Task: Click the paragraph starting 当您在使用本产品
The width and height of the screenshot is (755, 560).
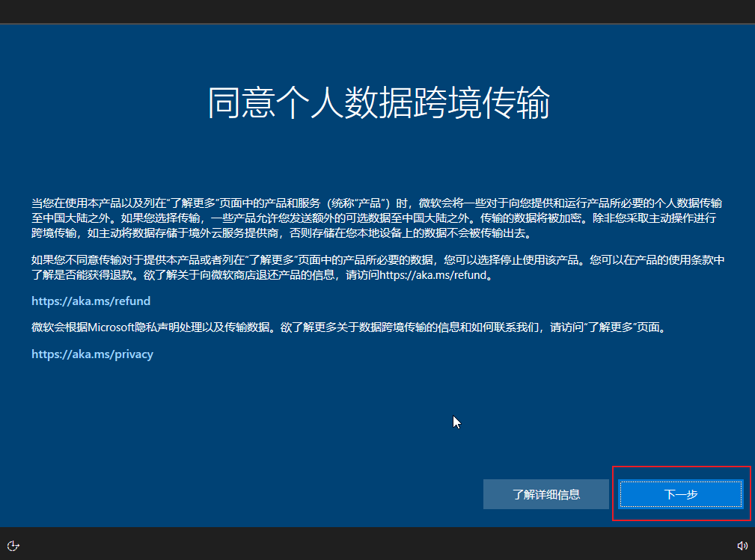Action: click(377, 218)
